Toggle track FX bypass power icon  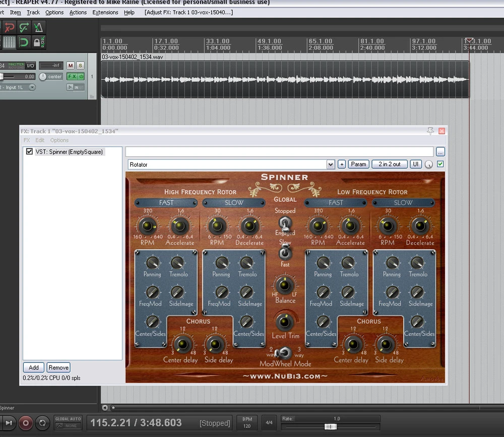tap(81, 77)
